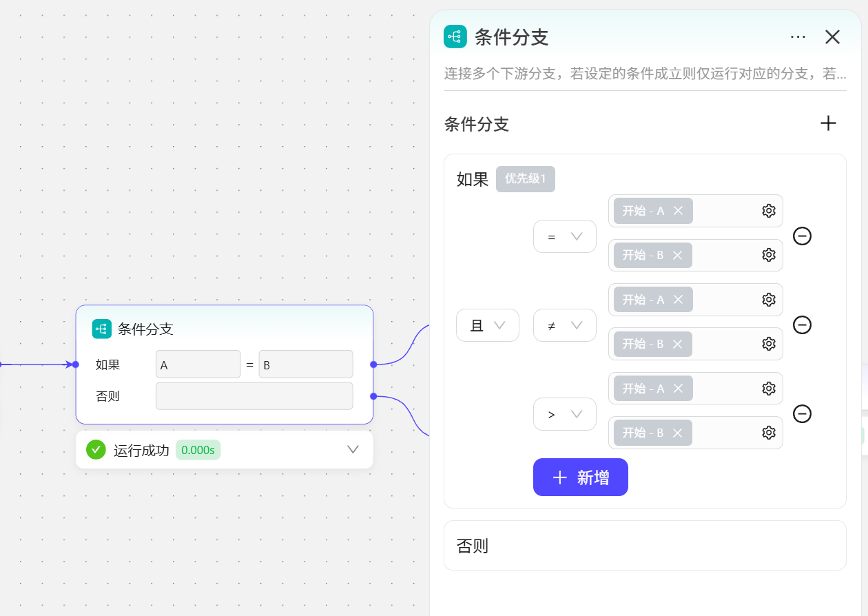The image size is (868, 616).
Task: Change the 且 logic operator dropdown
Action: pyautogui.click(x=487, y=325)
